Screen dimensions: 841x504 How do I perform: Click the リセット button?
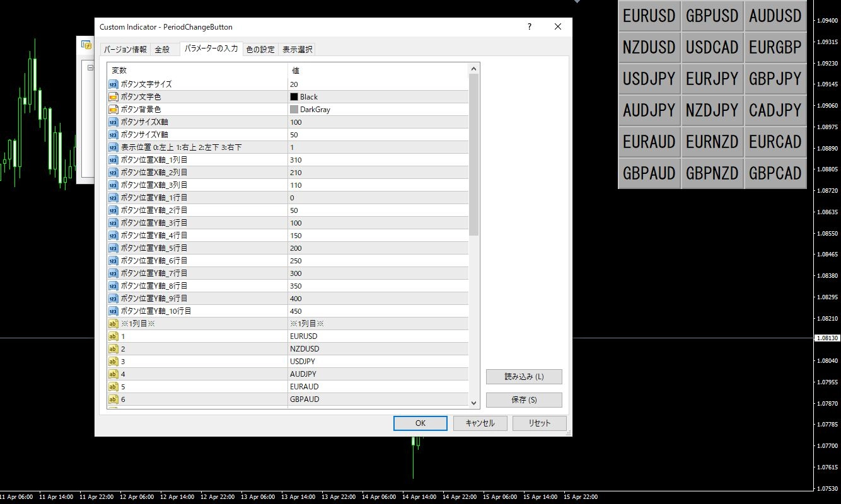pos(539,423)
